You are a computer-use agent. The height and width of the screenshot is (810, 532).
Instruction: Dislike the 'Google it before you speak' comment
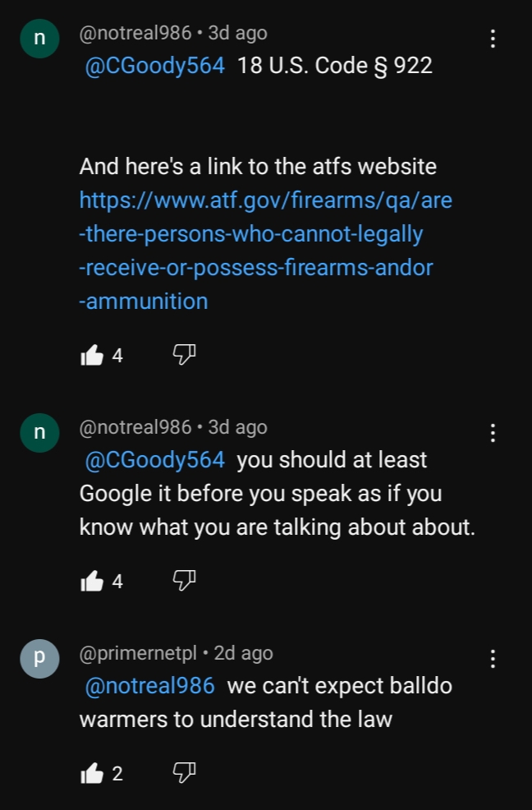point(184,580)
